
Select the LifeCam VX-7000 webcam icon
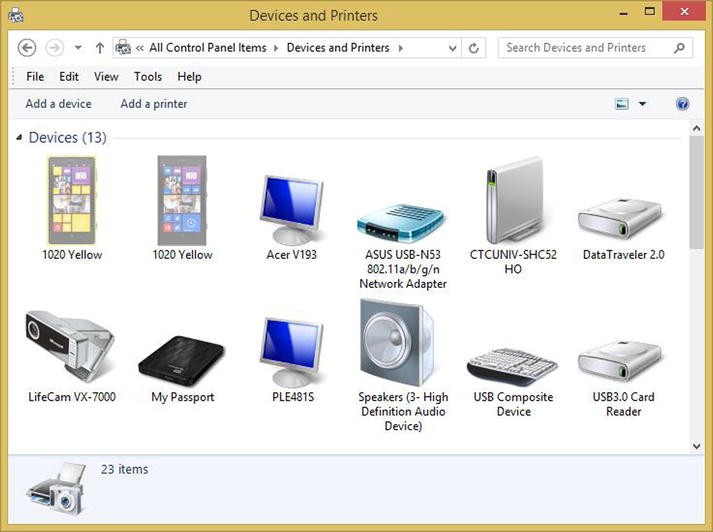point(70,346)
